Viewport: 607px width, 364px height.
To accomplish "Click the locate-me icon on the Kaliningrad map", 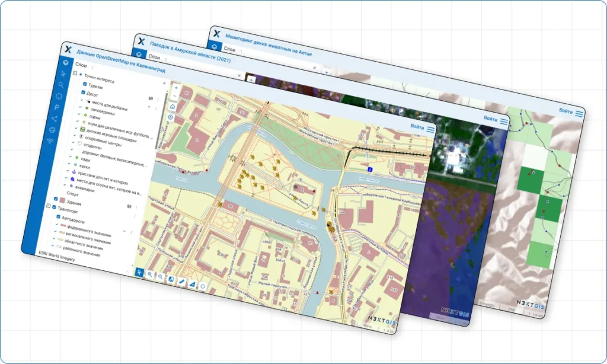I will [x=171, y=117].
